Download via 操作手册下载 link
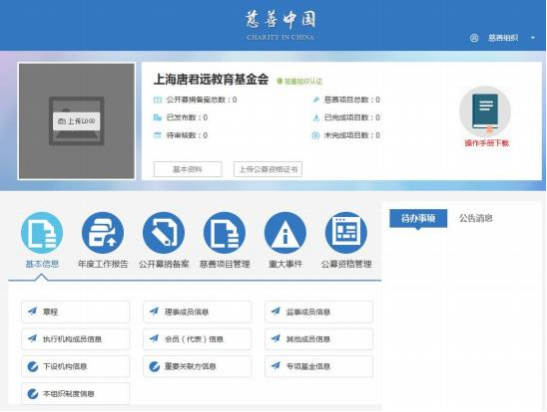The width and height of the screenshot is (547, 412). coord(487,143)
